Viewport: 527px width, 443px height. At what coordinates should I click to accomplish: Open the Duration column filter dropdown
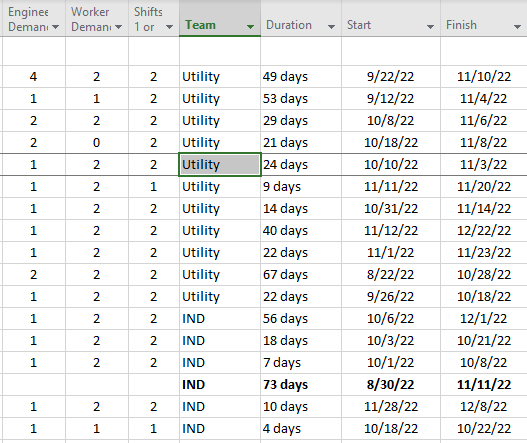(331, 27)
